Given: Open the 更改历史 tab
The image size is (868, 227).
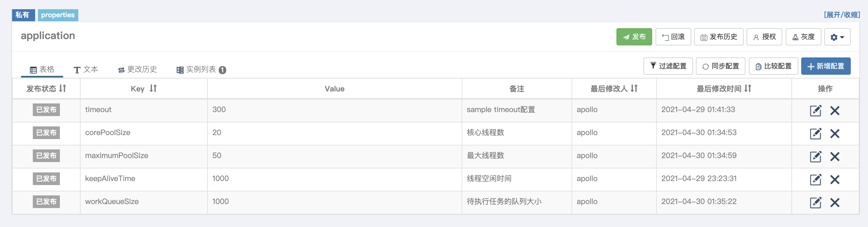Looking at the screenshot, I should click(x=138, y=70).
